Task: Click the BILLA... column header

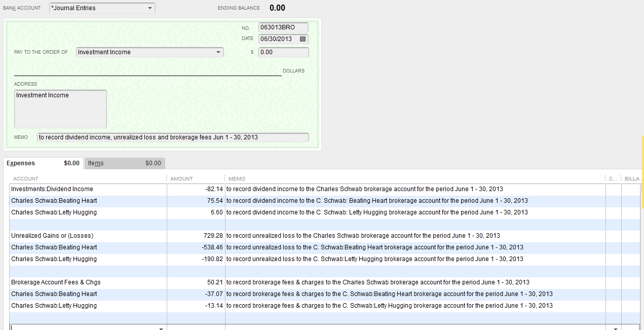Action: pos(632,178)
